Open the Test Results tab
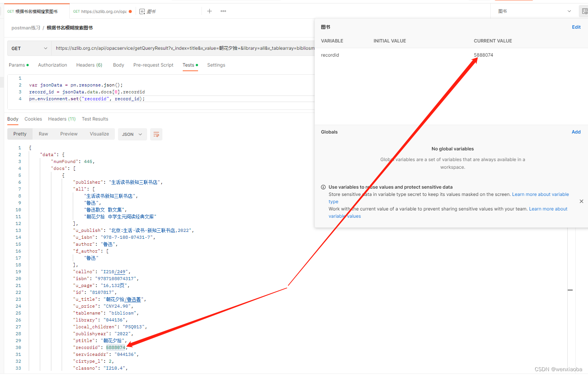The width and height of the screenshot is (588, 375). 95,119
